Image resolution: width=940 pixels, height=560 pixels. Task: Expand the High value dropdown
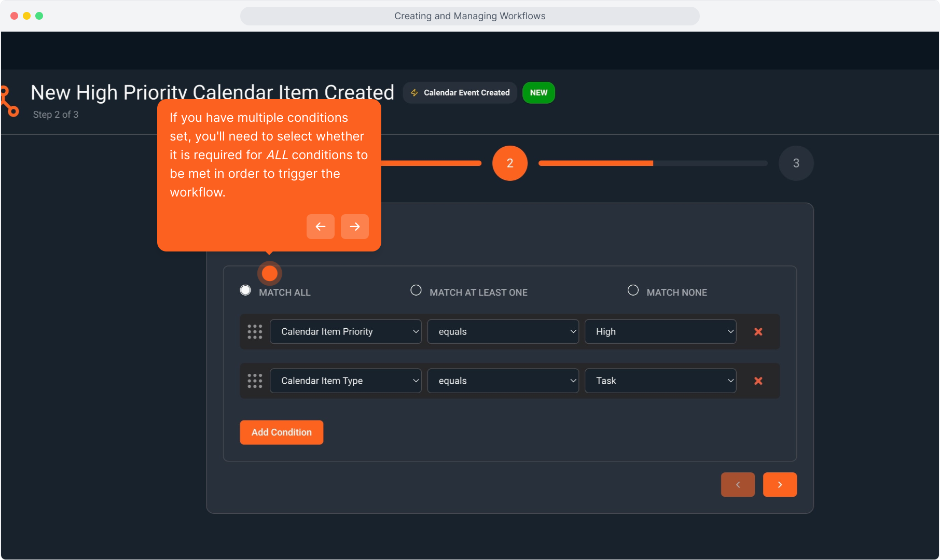(x=660, y=332)
